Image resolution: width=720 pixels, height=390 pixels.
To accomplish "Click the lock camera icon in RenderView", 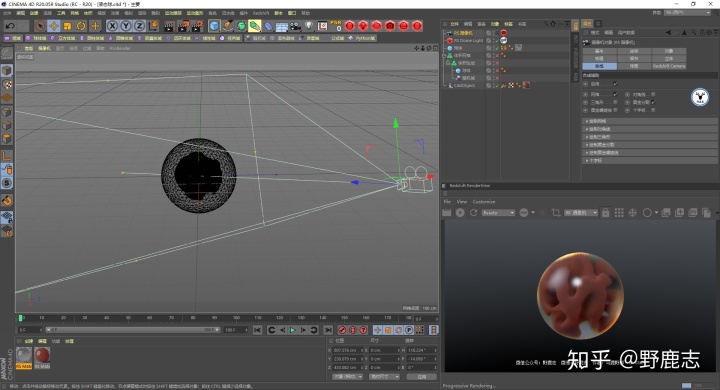I will click(x=605, y=213).
